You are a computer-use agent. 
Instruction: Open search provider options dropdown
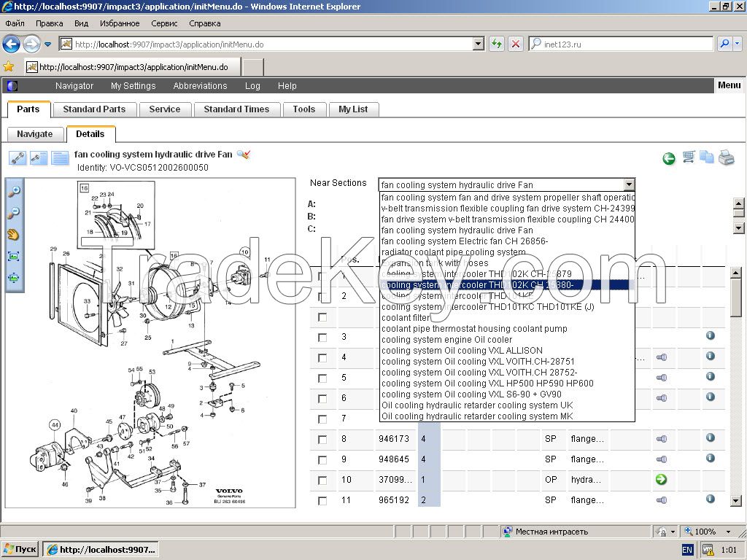(x=738, y=44)
